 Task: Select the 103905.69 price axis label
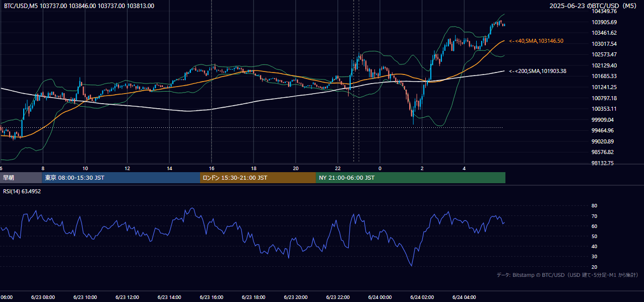point(605,22)
